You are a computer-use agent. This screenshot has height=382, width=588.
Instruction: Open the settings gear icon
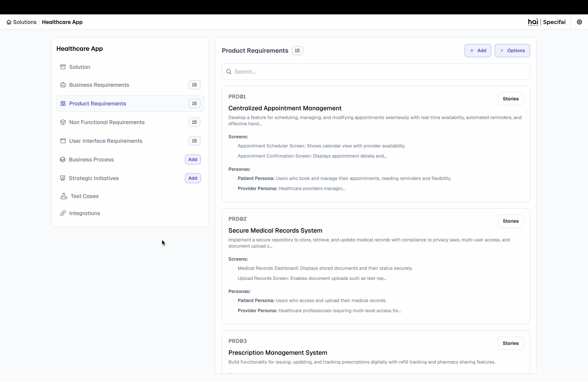[x=579, y=22]
